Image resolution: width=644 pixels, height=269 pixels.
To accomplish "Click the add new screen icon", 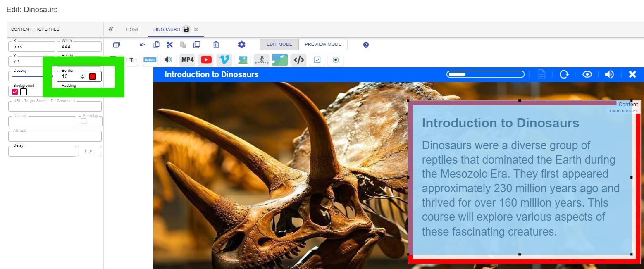I will click(117, 45).
